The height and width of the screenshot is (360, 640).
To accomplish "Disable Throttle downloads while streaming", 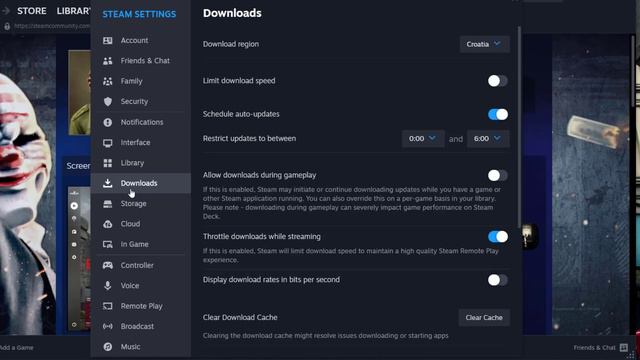I will [x=498, y=237].
